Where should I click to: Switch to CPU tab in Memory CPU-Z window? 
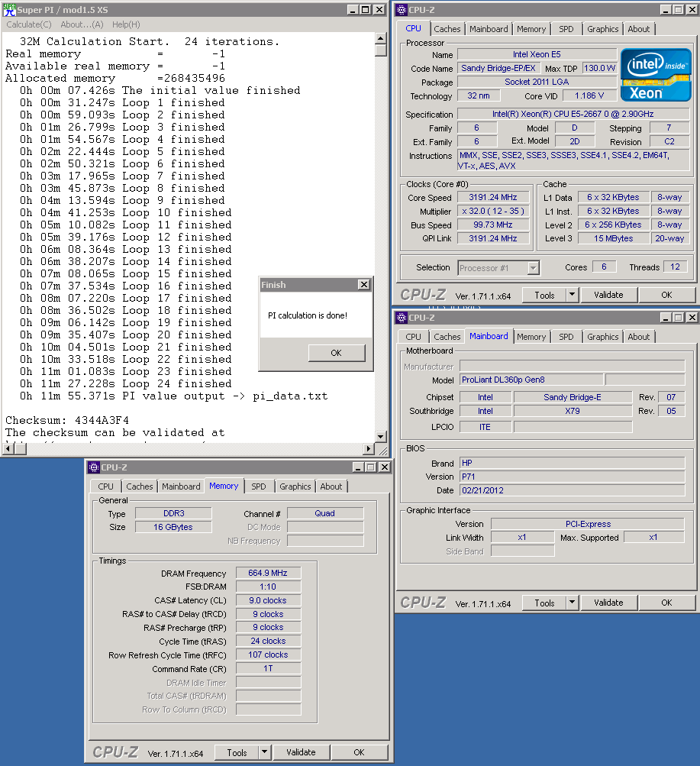pos(105,486)
